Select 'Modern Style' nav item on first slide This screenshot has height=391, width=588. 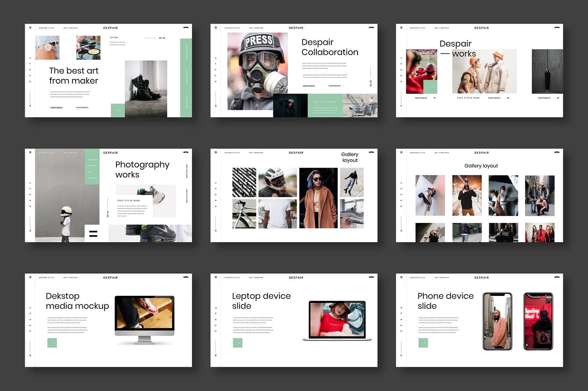tap(47, 28)
